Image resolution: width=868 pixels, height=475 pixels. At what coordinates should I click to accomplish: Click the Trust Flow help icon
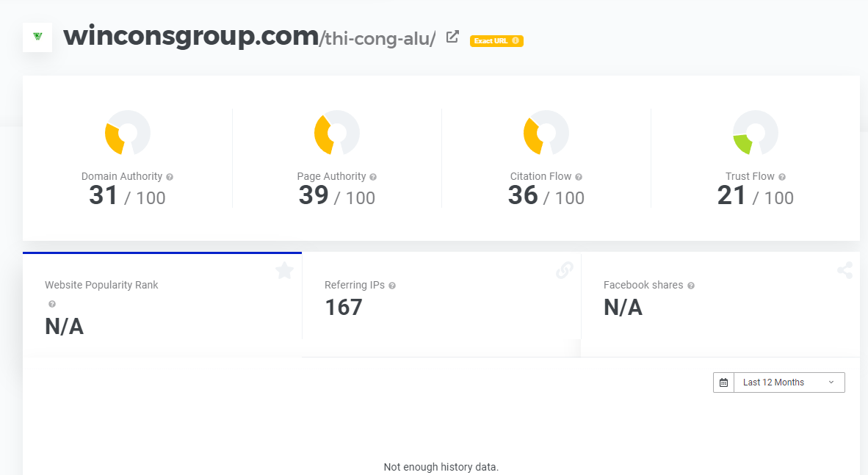point(782,177)
